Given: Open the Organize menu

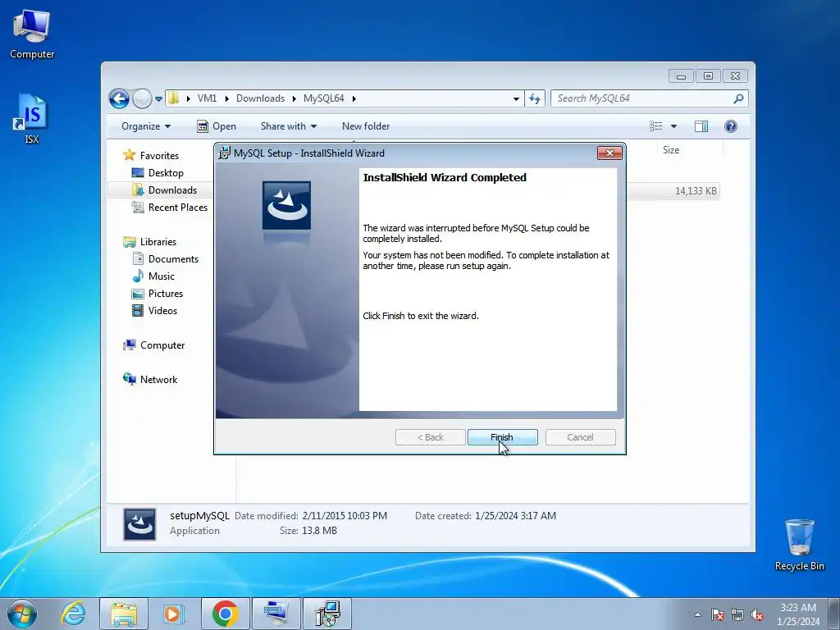Looking at the screenshot, I should (146, 126).
